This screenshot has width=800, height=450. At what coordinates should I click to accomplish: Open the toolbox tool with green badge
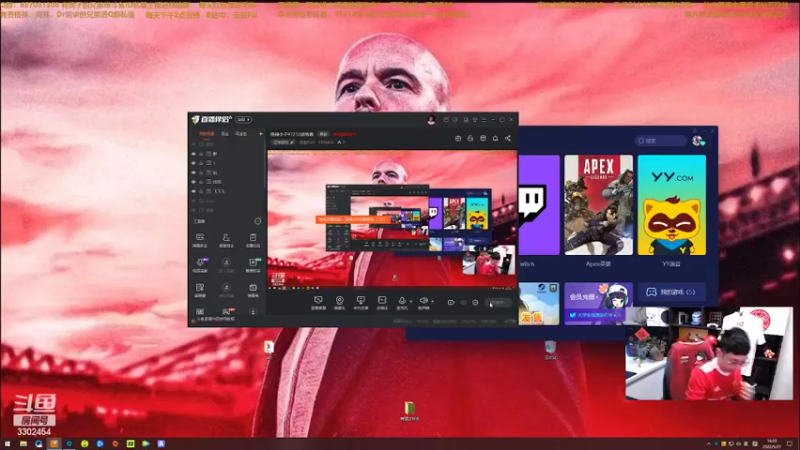(253, 265)
